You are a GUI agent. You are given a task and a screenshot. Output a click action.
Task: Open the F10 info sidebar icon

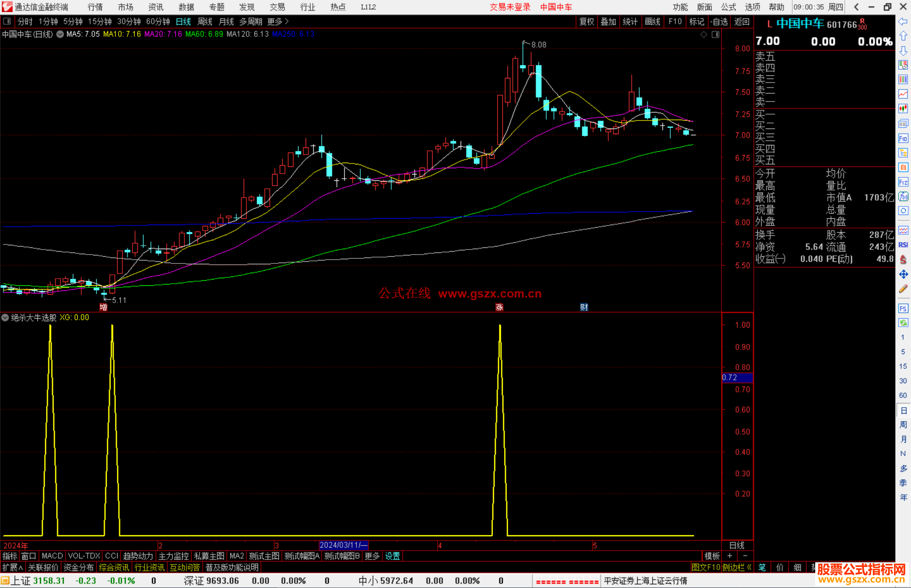[x=903, y=138]
